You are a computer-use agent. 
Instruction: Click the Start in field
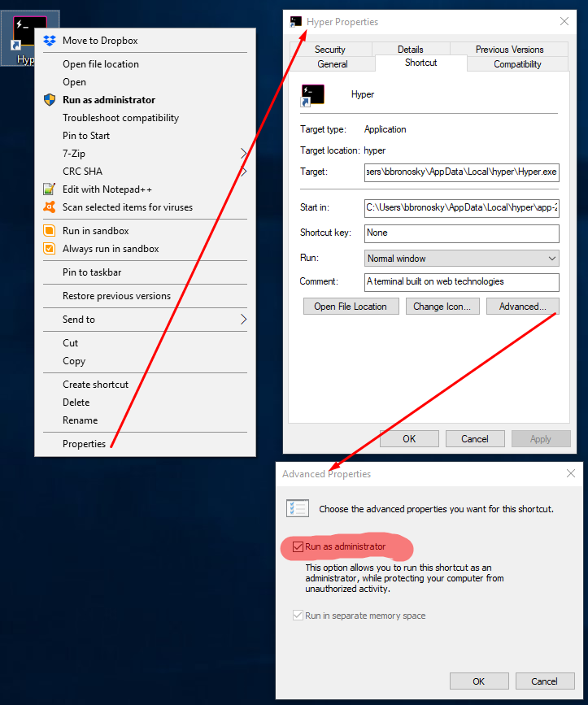coord(462,208)
